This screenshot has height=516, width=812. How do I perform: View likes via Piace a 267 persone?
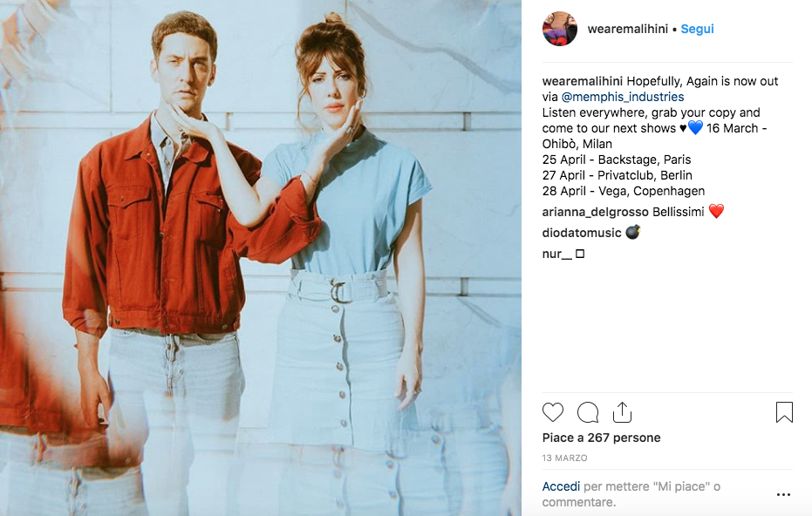tap(601, 438)
